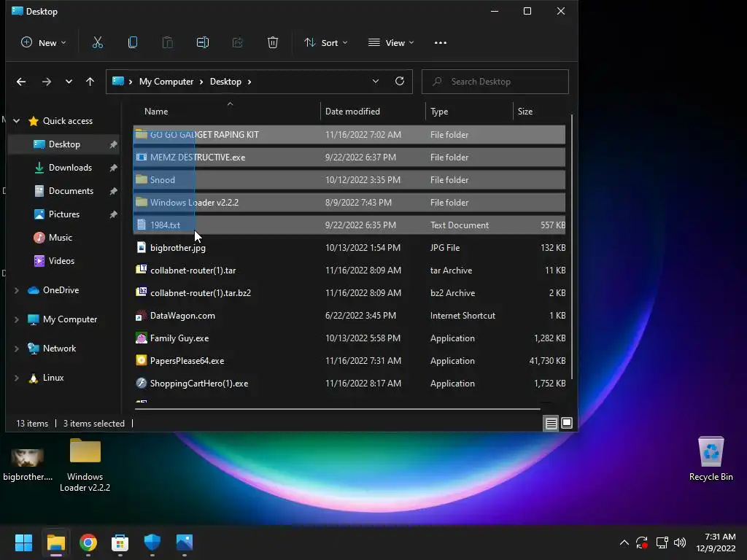The height and width of the screenshot is (560, 747).
Task: Expand Network tree node
Action: pos(17,349)
